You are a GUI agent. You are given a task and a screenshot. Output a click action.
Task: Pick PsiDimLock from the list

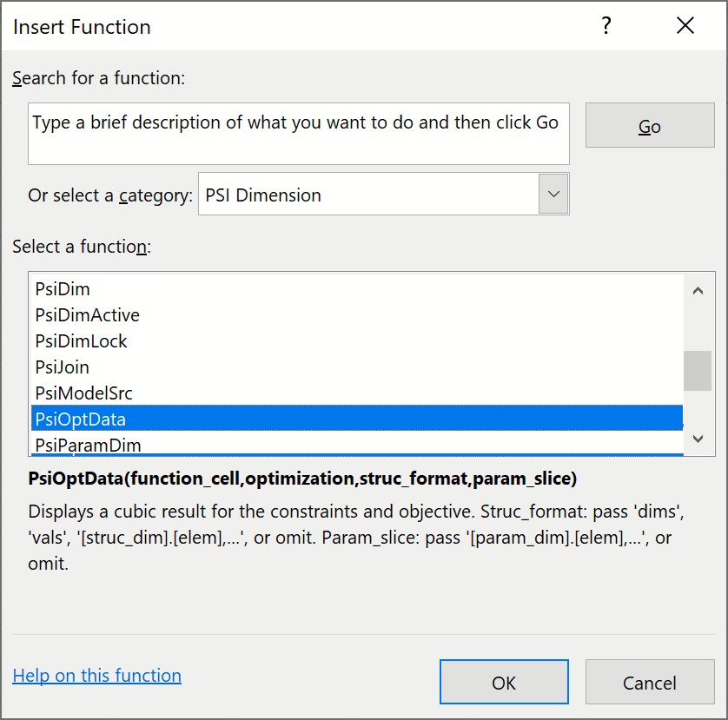[x=81, y=341]
